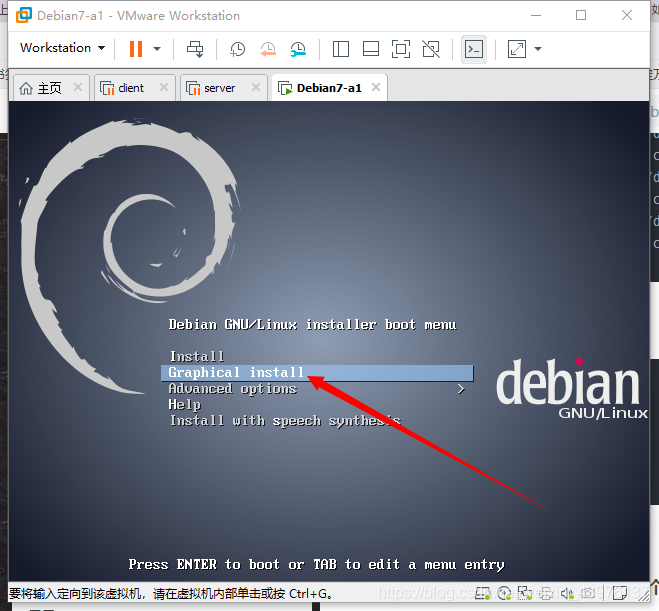This screenshot has width=659, height=611.
Task: Click the stretch guest display icon
Action: point(517,49)
